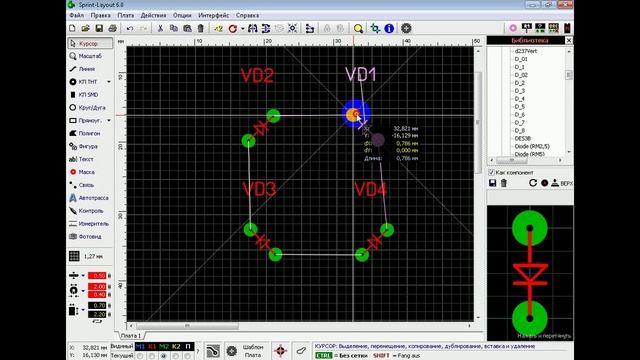
Task: Click the red battery-like icon at far right
Action: pyautogui.click(x=567, y=28)
